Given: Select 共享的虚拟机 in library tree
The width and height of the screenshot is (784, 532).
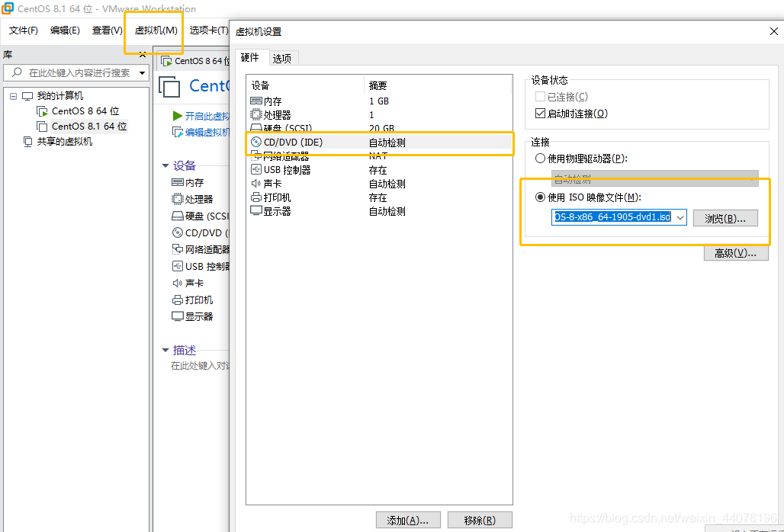Looking at the screenshot, I should (65, 141).
